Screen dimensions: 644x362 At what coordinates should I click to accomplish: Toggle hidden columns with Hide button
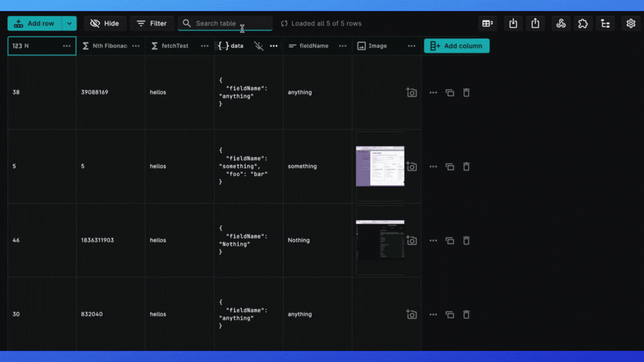click(105, 23)
